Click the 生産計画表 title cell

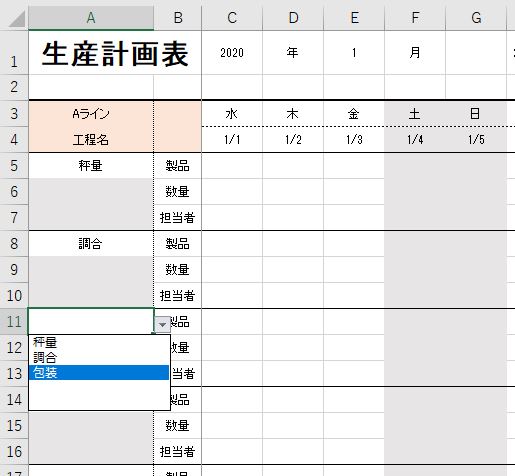click(x=115, y=53)
